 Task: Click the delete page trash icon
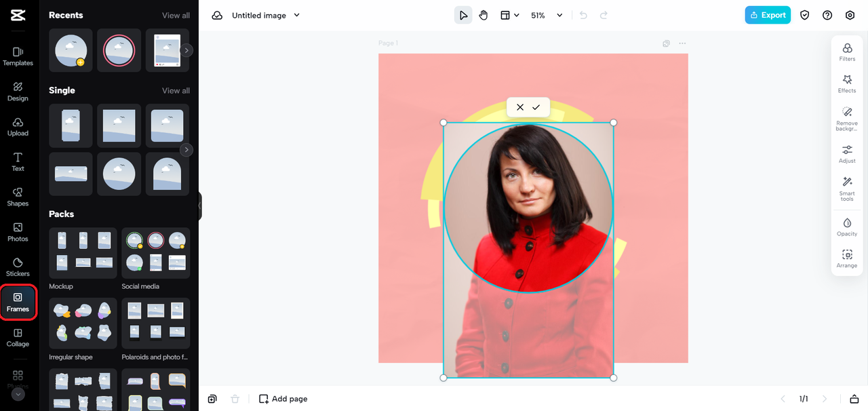click(x=235, y=399)
